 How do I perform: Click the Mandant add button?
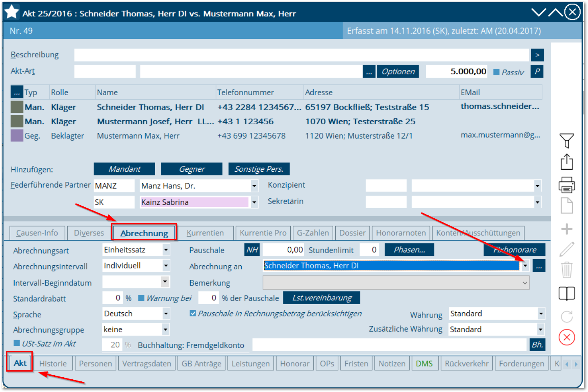(x=125, y=169)
